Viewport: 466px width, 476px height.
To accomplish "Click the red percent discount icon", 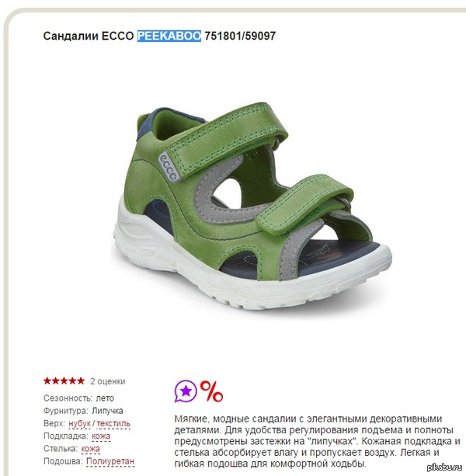I will pos(211,391).
